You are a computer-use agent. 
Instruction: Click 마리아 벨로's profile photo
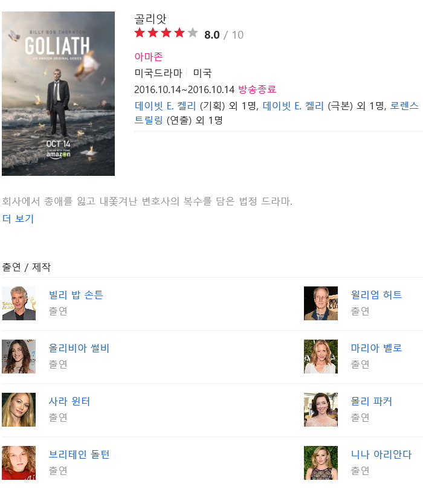(321, 357)
